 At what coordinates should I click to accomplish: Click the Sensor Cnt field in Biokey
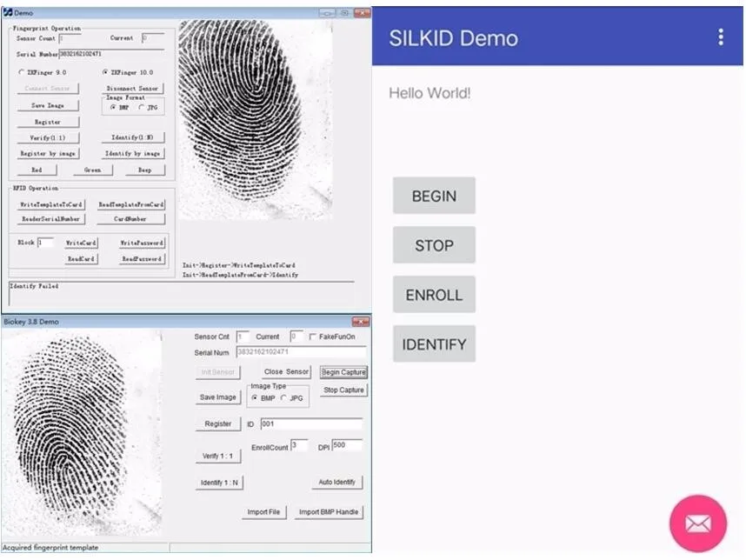pyautogui.click(x=243, y=337)
